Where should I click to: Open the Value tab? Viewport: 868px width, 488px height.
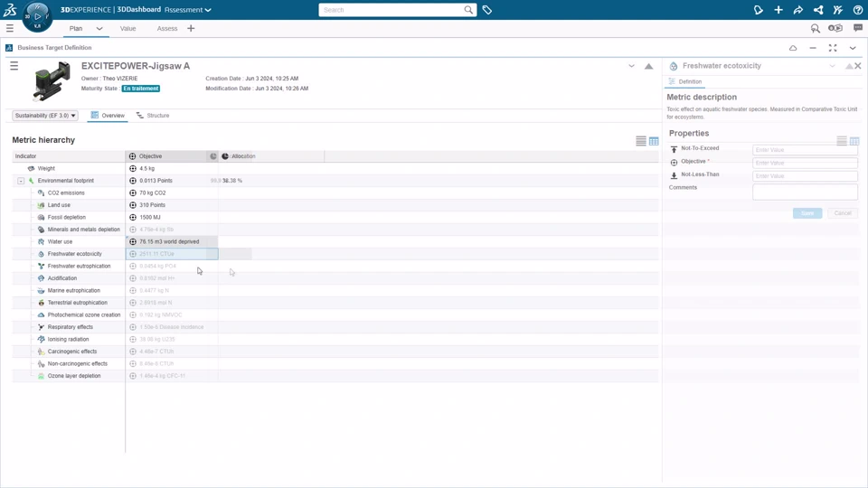(x=127, y=28)
